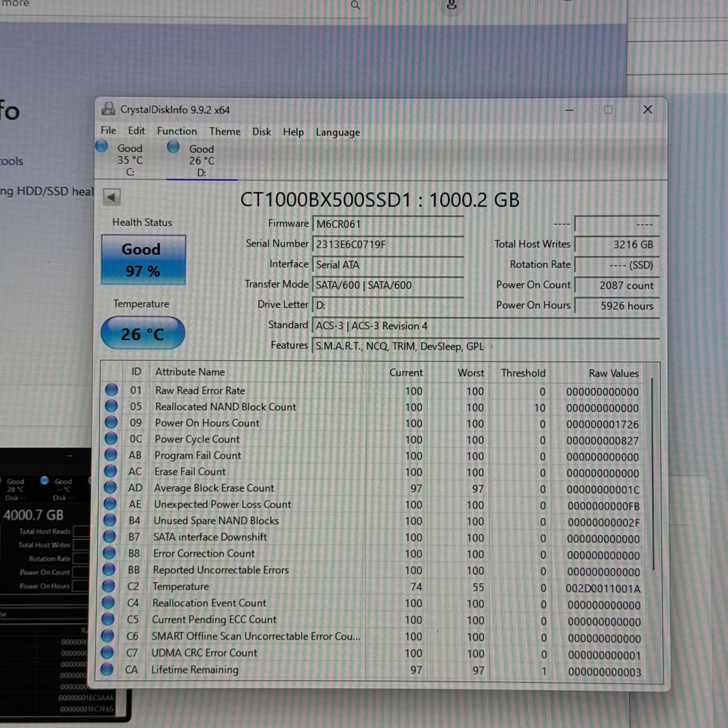
Task: Click status icon for Reallocated NAND Block Count
Action: (x=111, y=406)
